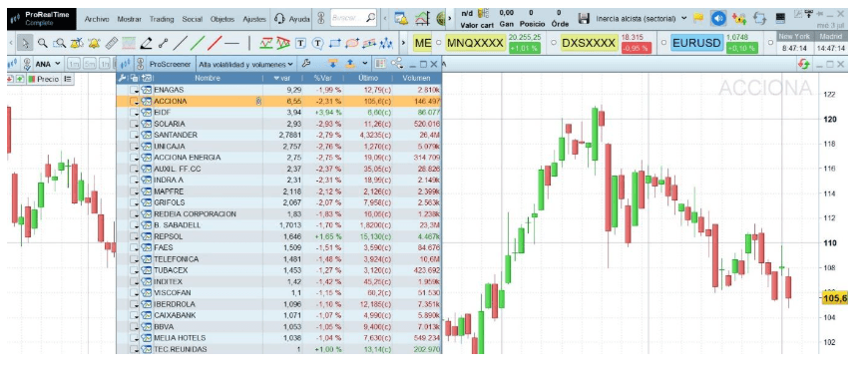Click the red-green Precio color box
Viewport: 868px width, 374px height.
pyautogui.click(x=32, y=79)
